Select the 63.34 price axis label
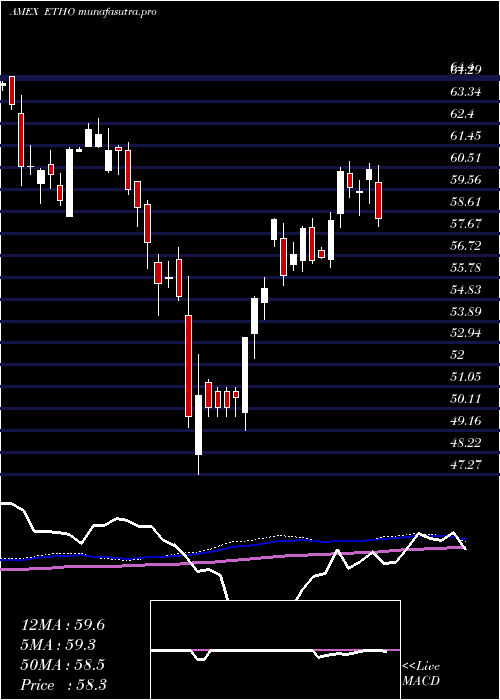Image resolution: width=500 pixels, height=700 pixels. (466, 92)
